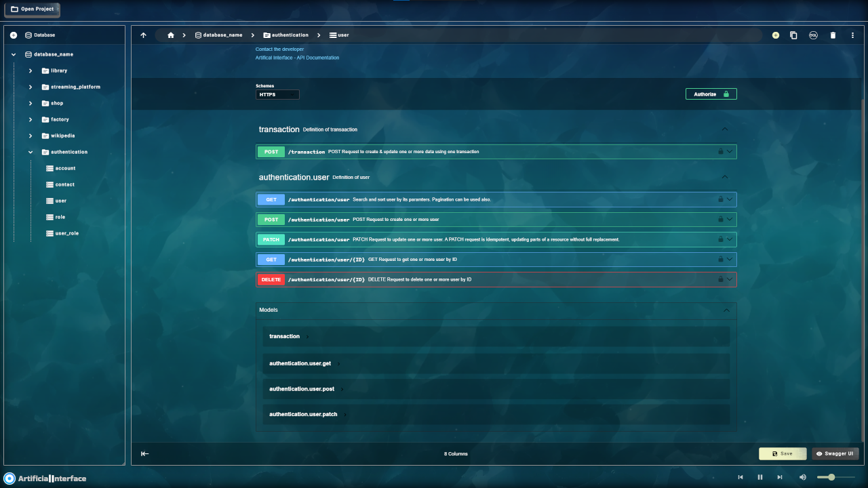Open the three-dot more options menu
The height and width of the screenshot is (488, 868).
(852, 35)
